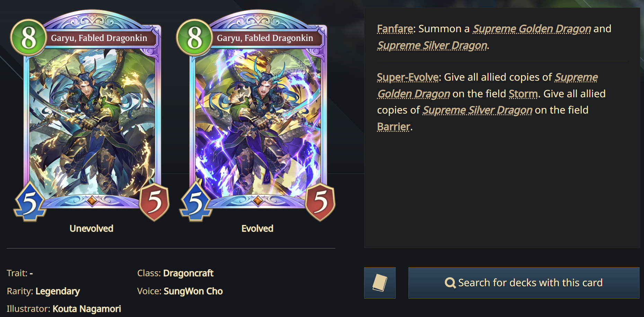
Task: Select the blue attack 5 icon on Evolved card
Action: tap(196, 202)
